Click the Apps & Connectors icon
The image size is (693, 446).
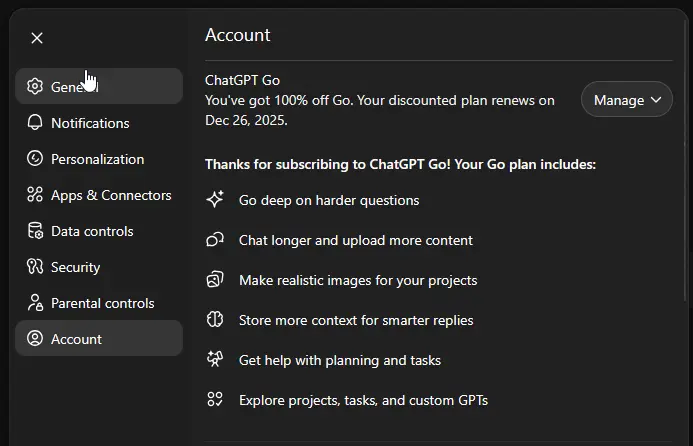point(35,194)
